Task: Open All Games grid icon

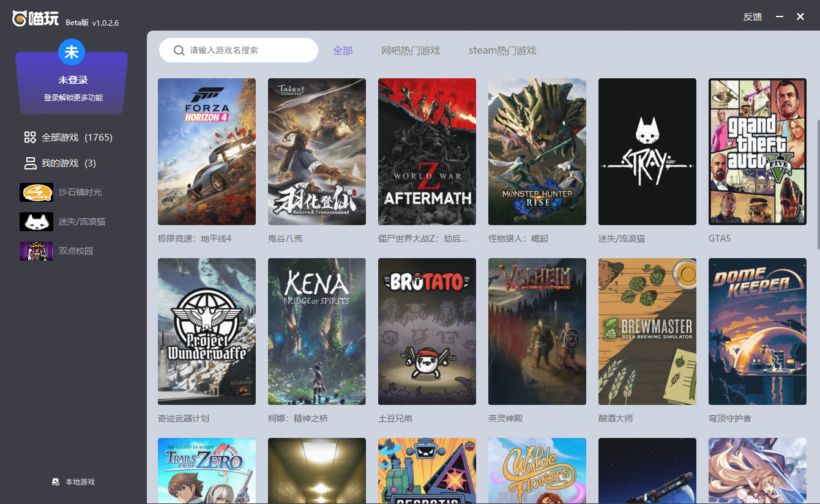Action: click(x=30, y=138)
